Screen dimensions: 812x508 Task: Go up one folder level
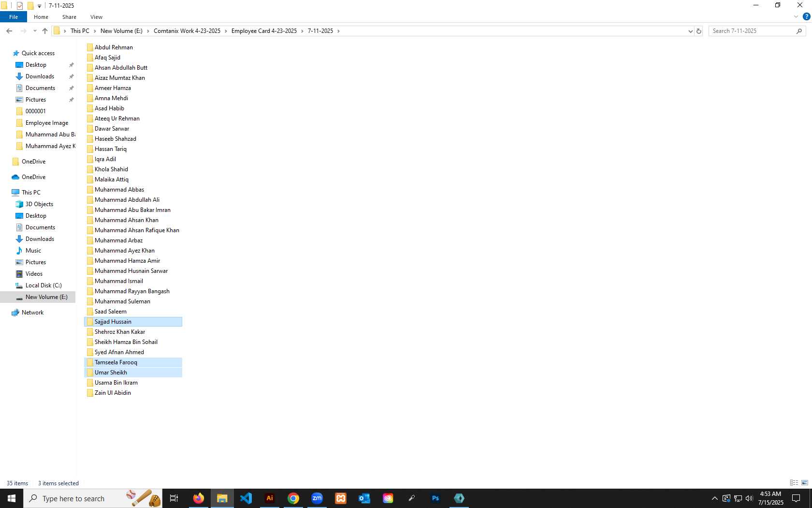[45, 31]
